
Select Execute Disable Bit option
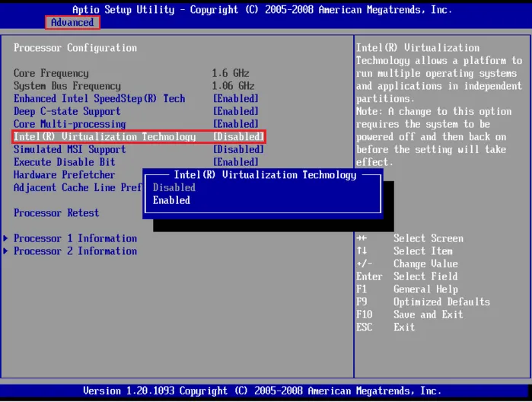tap(64, 162)
